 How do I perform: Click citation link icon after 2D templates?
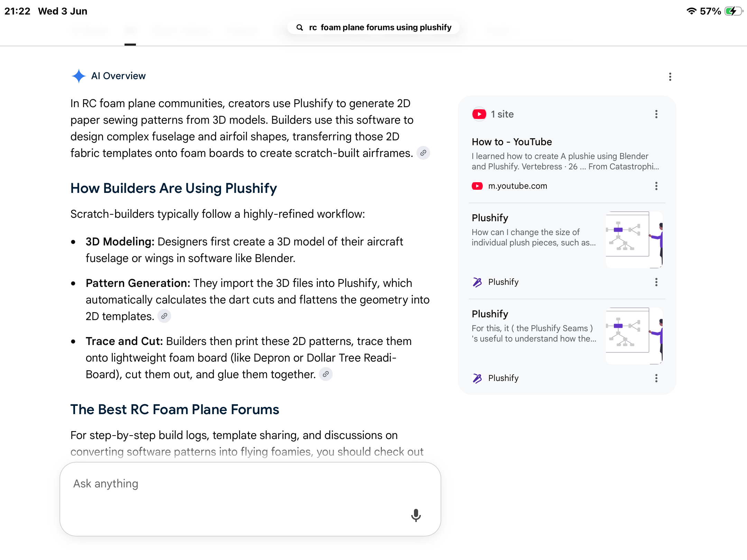point(164,316)
